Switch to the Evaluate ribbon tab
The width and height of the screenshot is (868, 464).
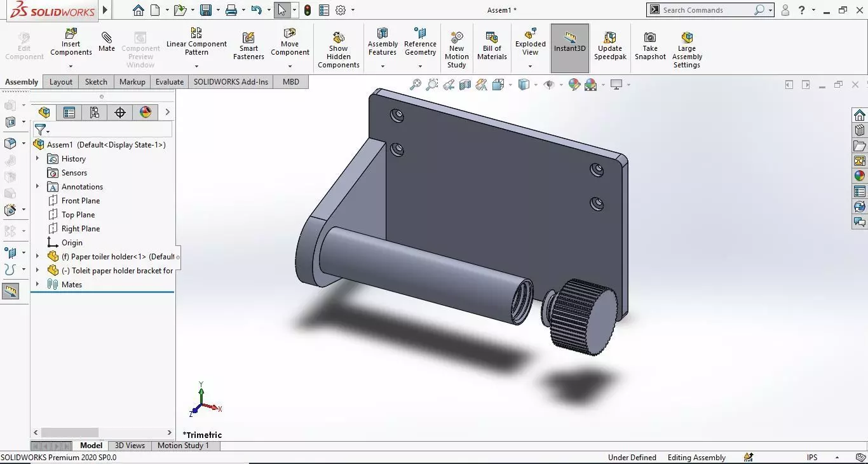point(170,81)
